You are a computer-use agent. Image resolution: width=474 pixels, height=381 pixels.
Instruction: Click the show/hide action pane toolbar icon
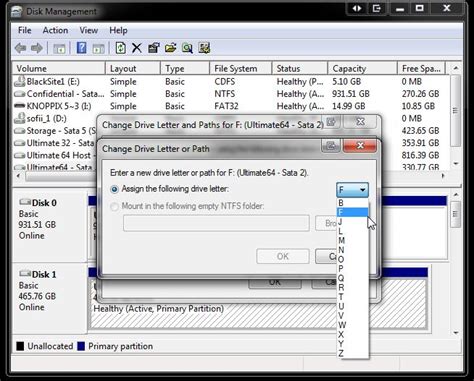click(x=98, y=49)
